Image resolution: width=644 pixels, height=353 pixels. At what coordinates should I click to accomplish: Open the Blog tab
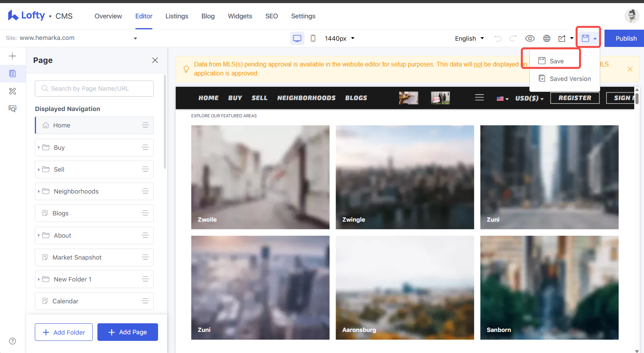click(x=208, y=16)
